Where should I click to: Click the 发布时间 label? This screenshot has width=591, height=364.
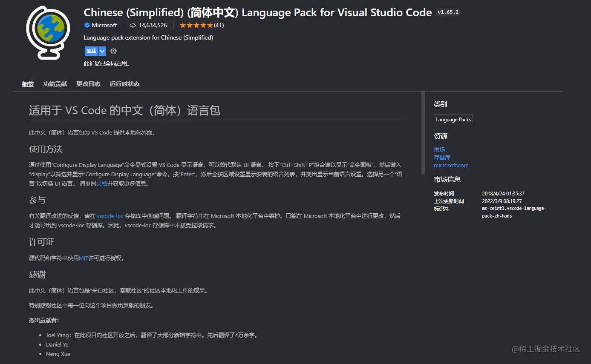444,193
